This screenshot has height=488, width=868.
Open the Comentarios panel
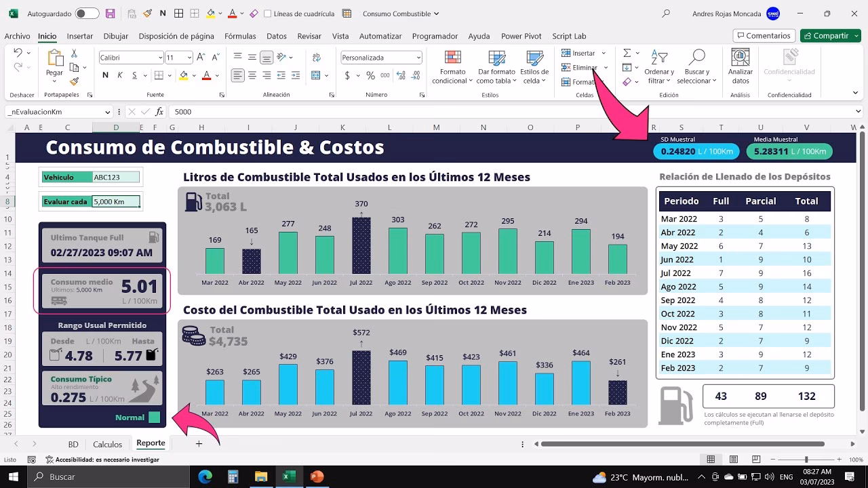764,35
